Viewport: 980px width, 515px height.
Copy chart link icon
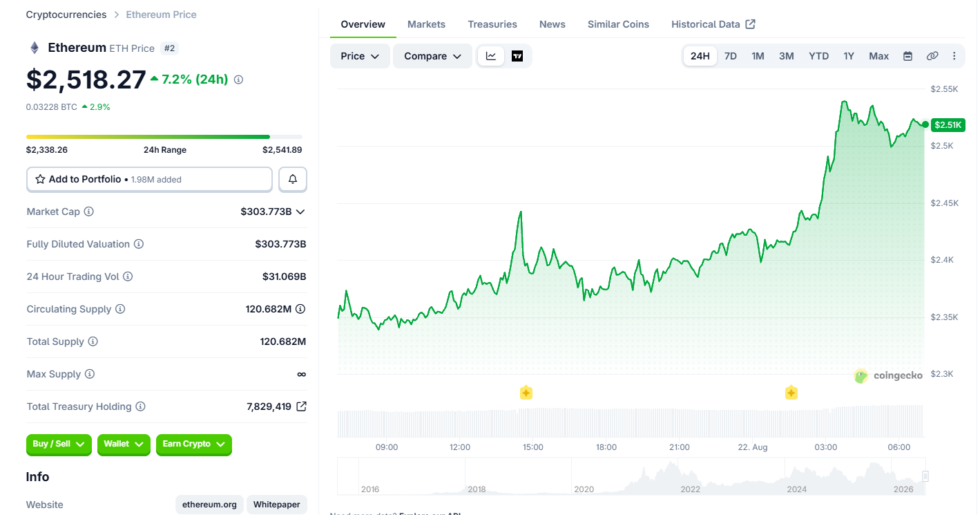932,56
